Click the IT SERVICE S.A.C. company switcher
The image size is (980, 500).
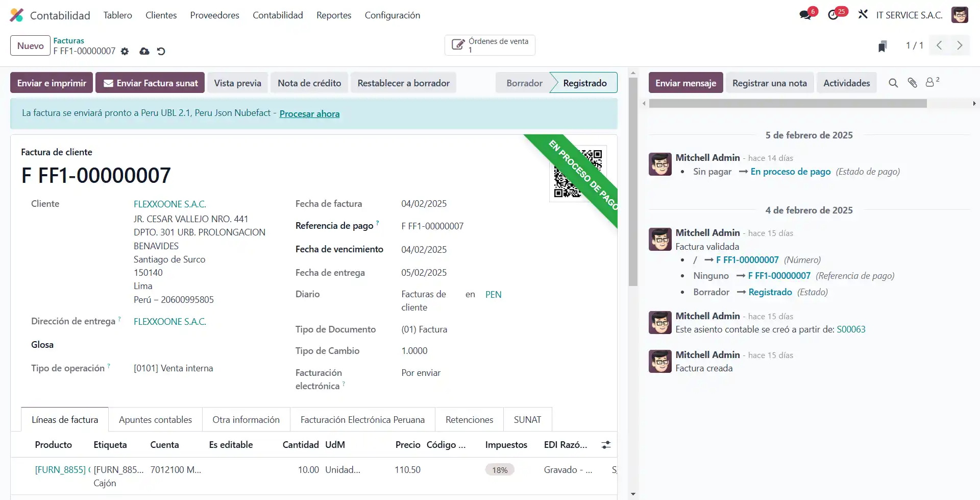click(909, 15)
